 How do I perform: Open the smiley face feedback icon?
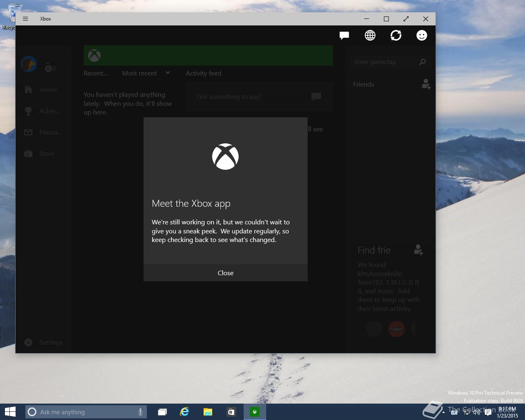422,35
